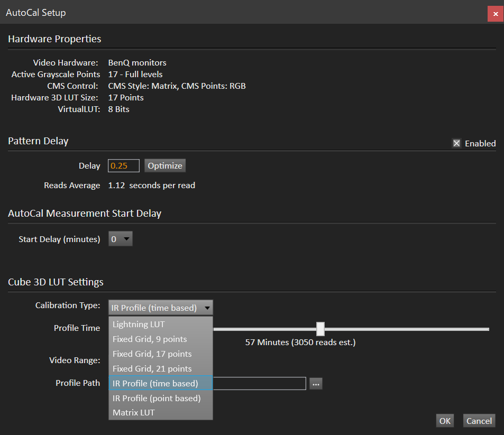504x435 pixels.
Task: Browse for profile path with ellipsis button
Action: (x=316, y=384)
